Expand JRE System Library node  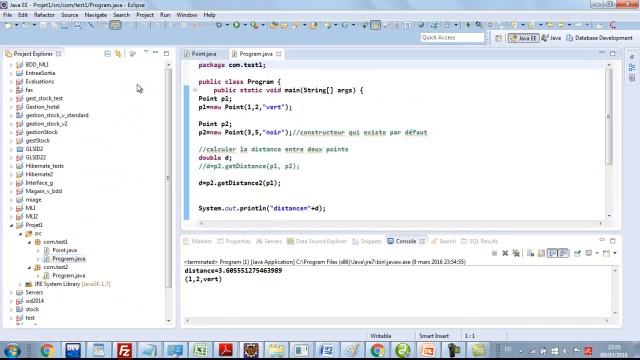pos(20,284)
